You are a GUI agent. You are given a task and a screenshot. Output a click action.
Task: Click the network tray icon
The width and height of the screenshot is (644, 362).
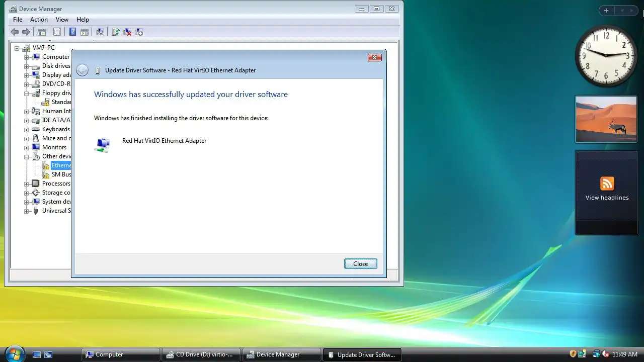tap(596, 354)
